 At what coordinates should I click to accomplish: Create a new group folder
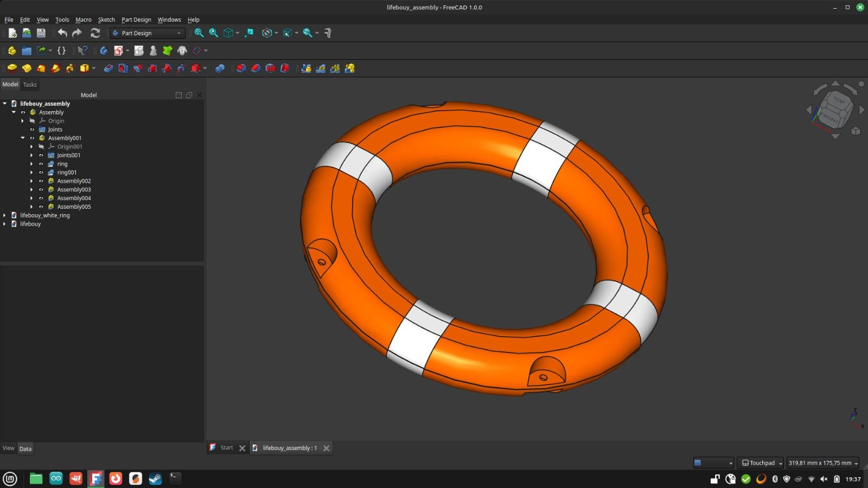(x=27, y=50)
